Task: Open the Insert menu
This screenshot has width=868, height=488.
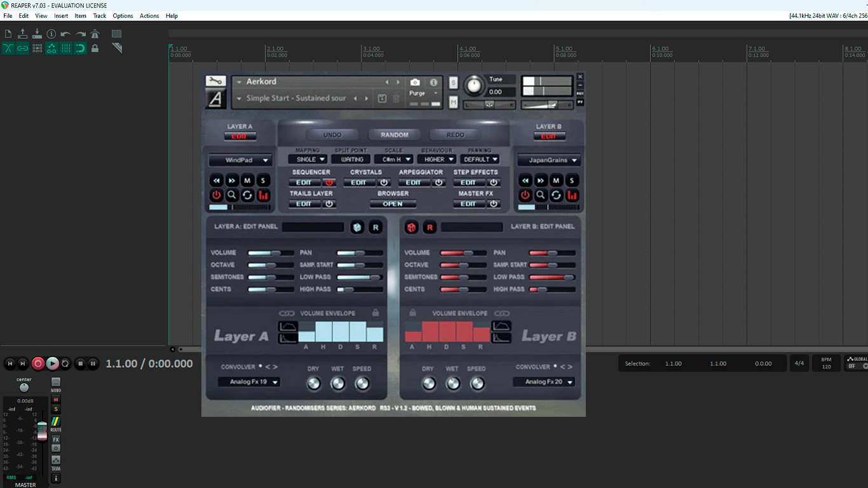Action: coord(61,16)
